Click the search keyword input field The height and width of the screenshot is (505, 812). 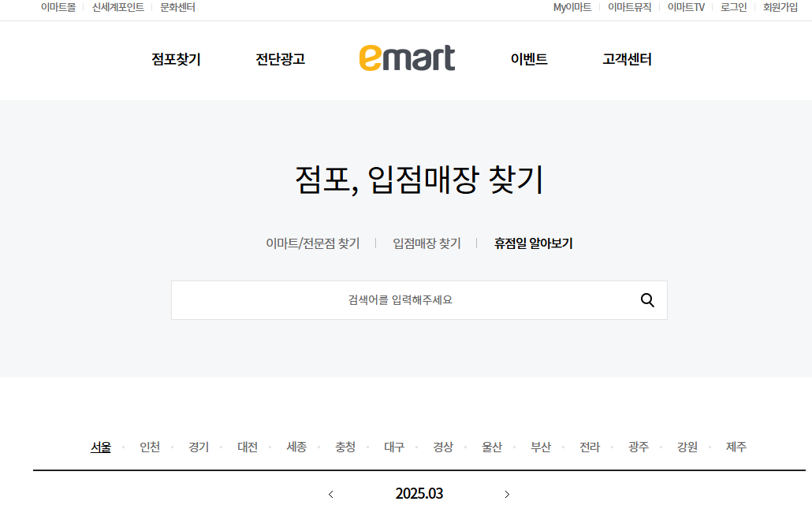419,300
